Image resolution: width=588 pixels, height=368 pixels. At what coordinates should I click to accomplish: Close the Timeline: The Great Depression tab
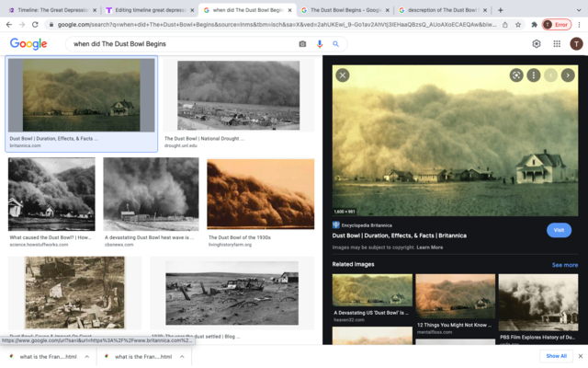[95, 10]
